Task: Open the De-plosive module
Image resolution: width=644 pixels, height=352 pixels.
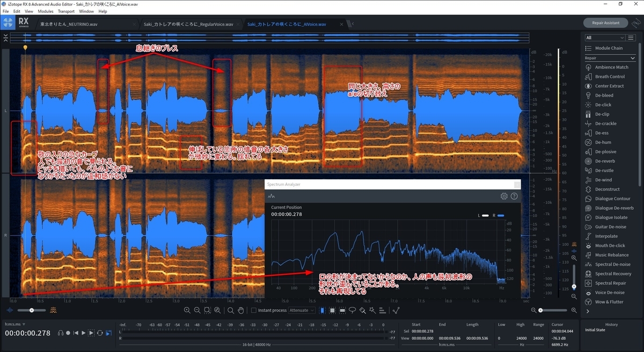Action: pyautogui.click(x=601, y=152)
